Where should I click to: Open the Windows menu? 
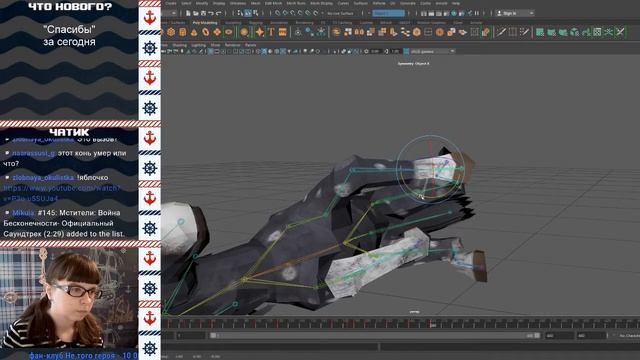coord(238,3)
